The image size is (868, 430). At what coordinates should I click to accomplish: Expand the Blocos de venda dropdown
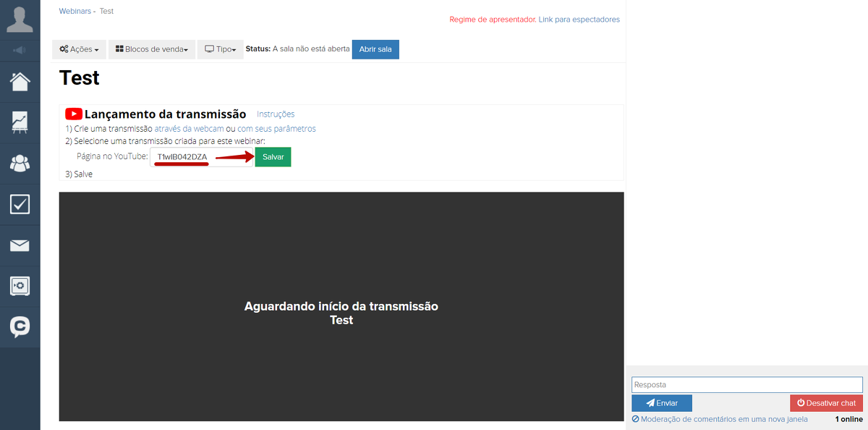point(152,49)
